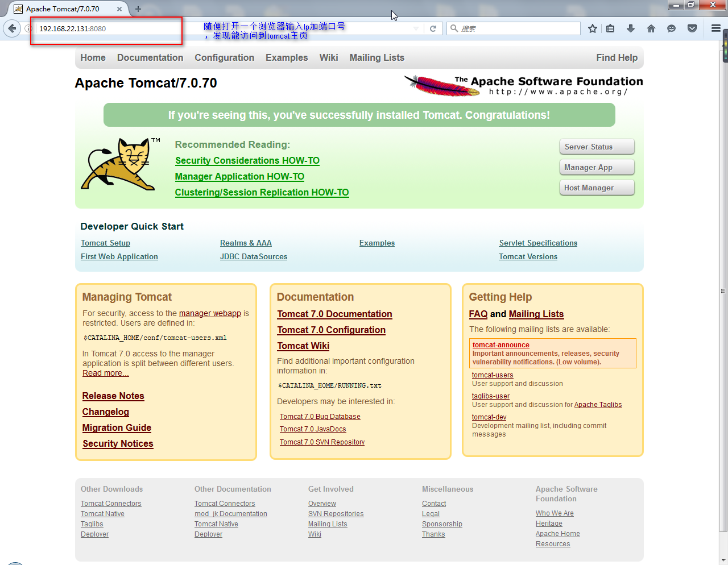
Task: Click the Apache Software Foundation feather logo
Action: click(x=523, y=86)
